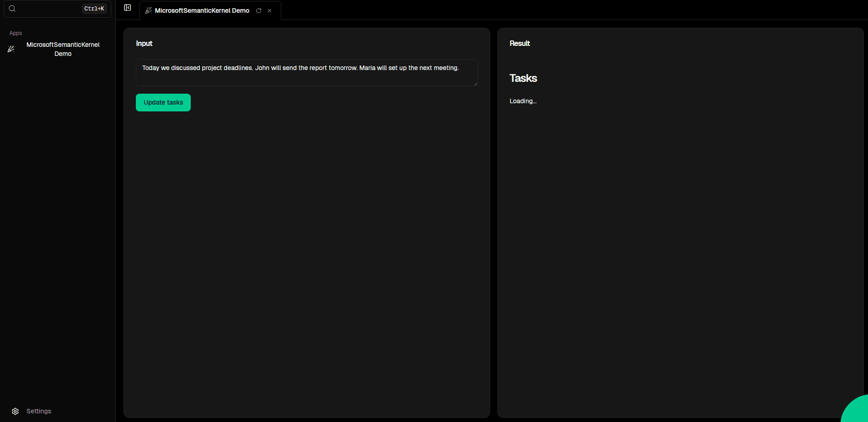Click the Apps section header

(x=15, y=33)
